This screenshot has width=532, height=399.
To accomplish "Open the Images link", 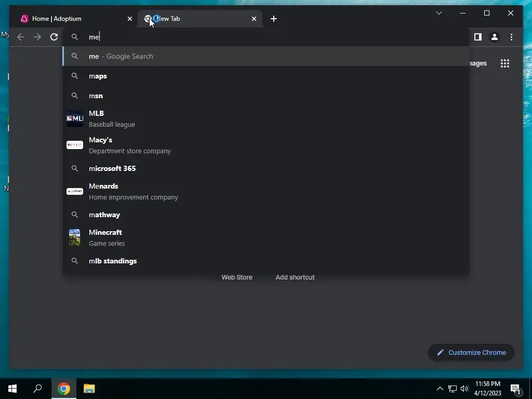I will [x=478, y=63].
